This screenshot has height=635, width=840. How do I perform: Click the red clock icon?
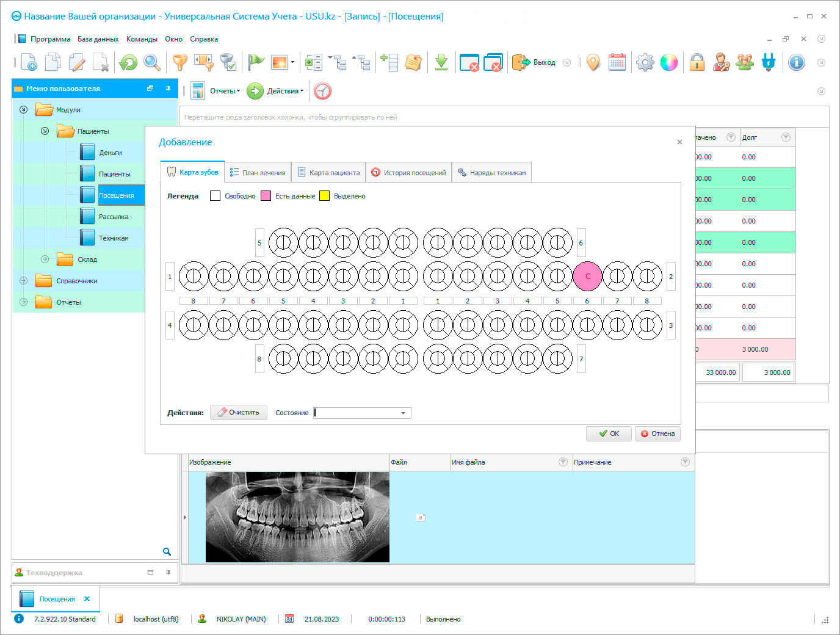(322, 91)
